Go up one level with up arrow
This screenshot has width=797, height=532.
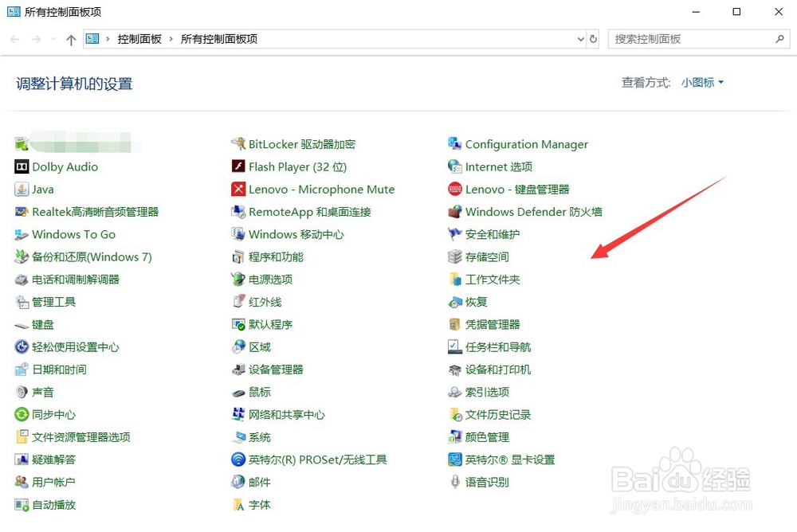71,40
